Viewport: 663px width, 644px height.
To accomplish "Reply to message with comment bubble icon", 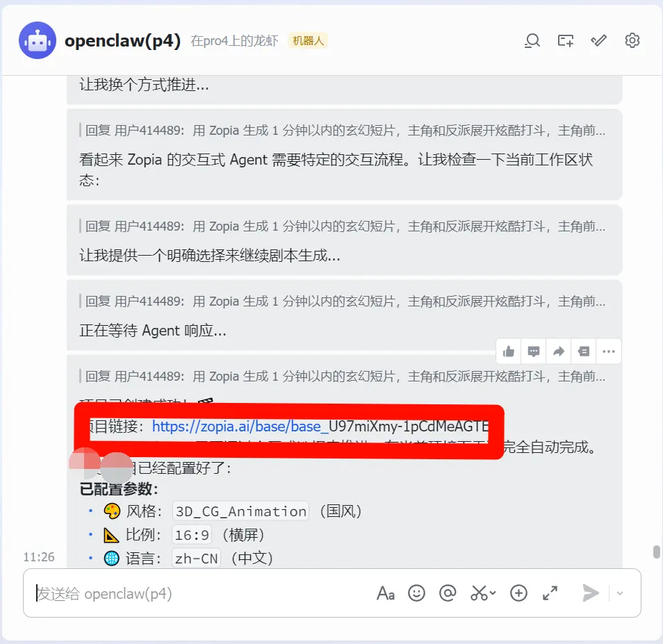I will (534, 351).
